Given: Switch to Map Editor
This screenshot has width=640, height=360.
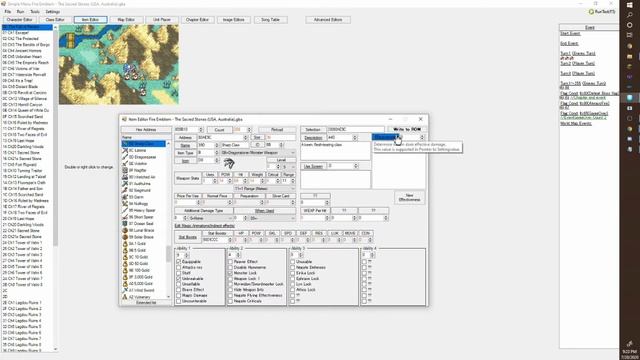Looking at the screenshot, I should 126,20.
